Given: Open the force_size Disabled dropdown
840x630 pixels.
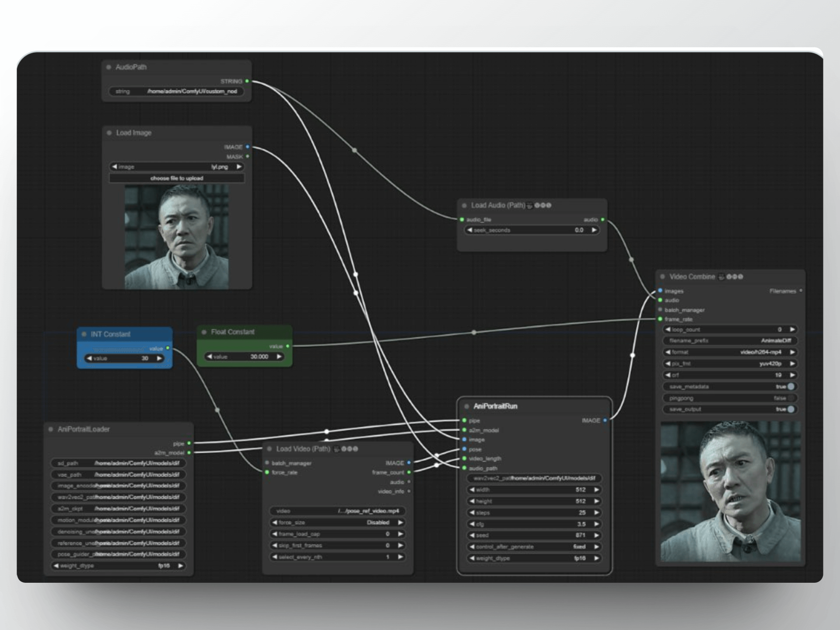Looking at the screenshot, I should (337, 522).
